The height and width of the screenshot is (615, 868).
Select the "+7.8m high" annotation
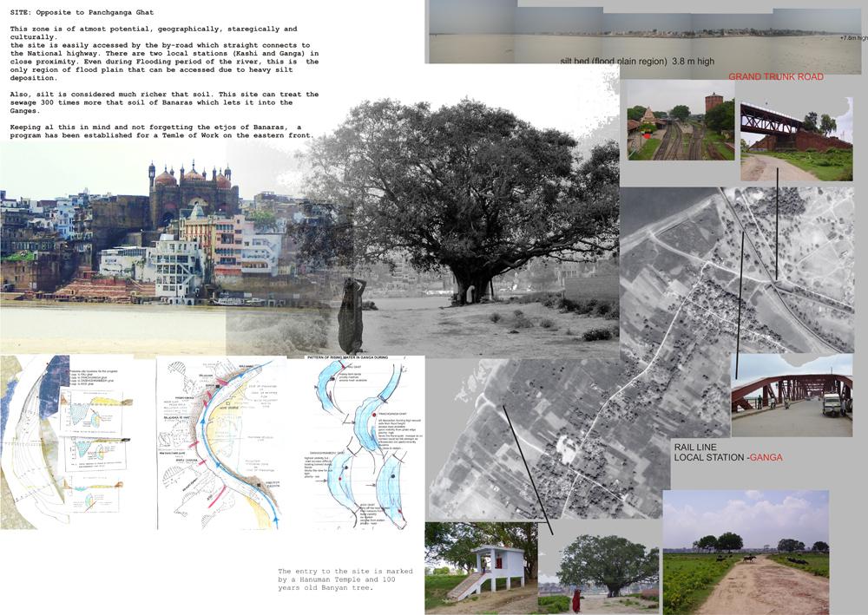852,39
